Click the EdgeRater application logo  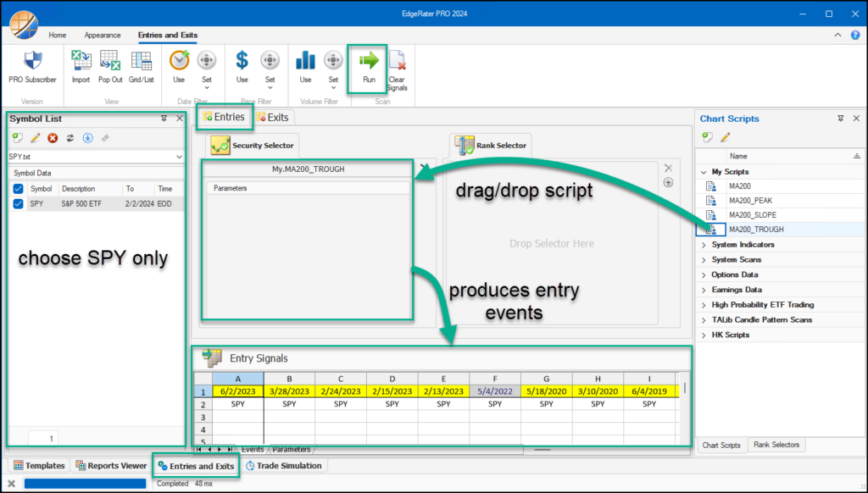point(24,25)
